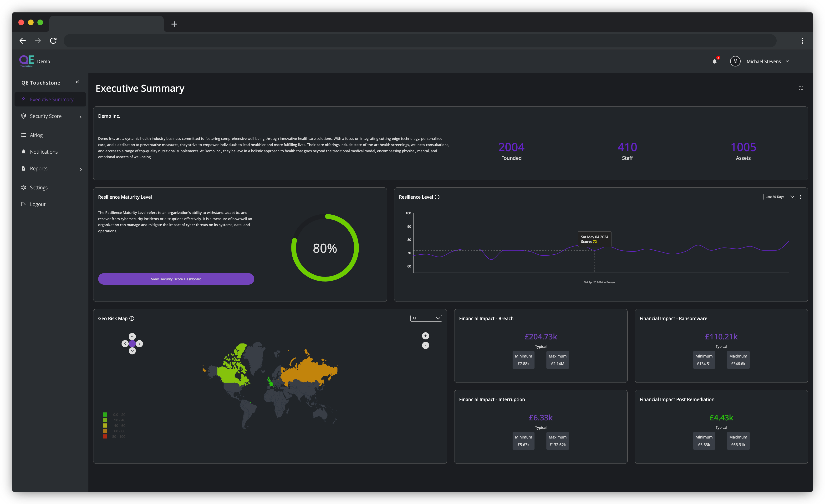Open dashboard filter settings icon
Viewport: 825px width, 504px height.
(800, 88)
